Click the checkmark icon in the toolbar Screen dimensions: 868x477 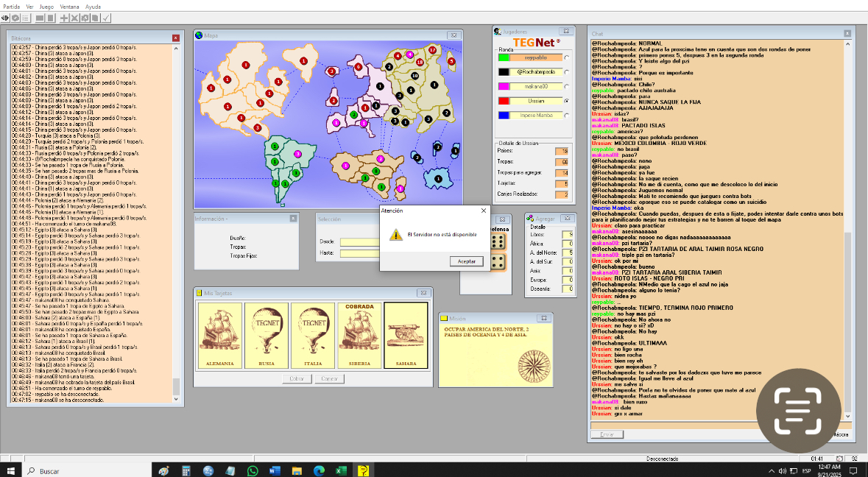pos(107,17)
